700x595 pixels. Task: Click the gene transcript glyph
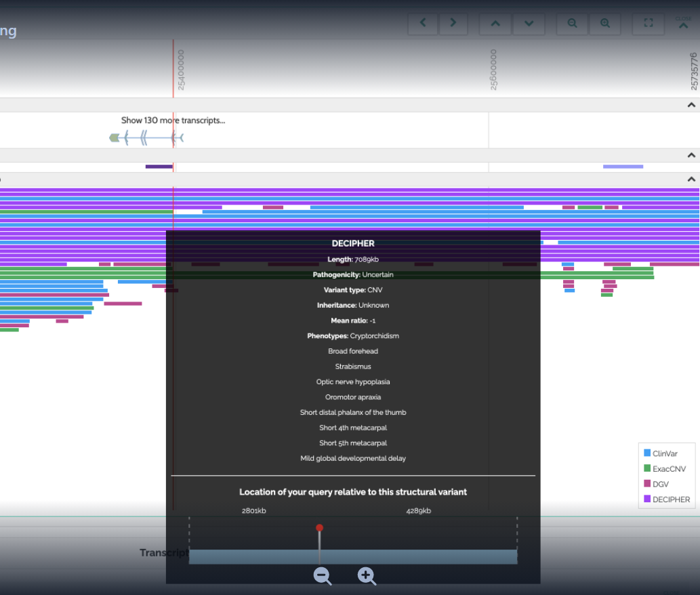146,138
